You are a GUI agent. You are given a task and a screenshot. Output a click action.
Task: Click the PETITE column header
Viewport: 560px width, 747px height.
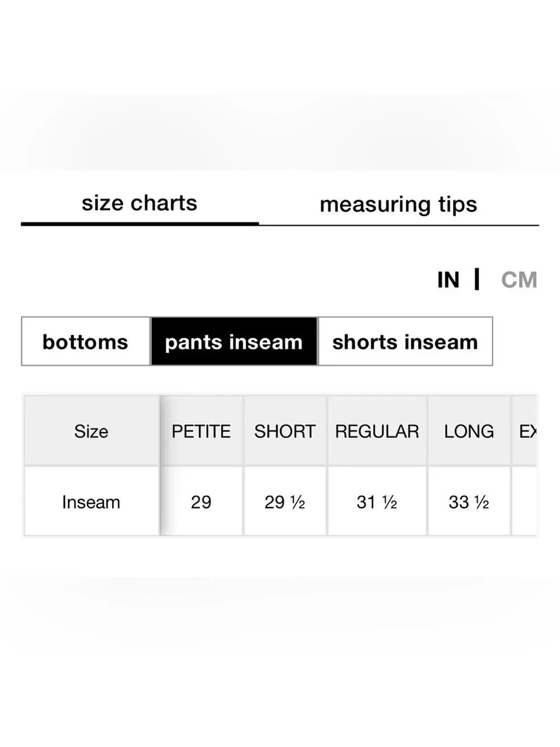tap(201, 431)
